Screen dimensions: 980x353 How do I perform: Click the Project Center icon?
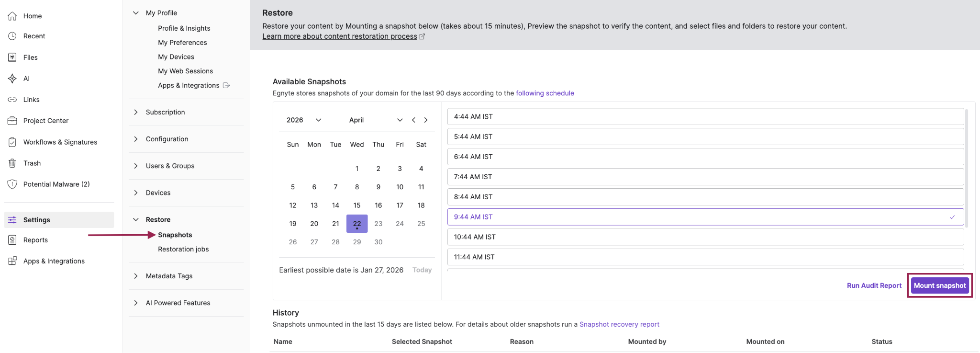click(x=12, y=121)
